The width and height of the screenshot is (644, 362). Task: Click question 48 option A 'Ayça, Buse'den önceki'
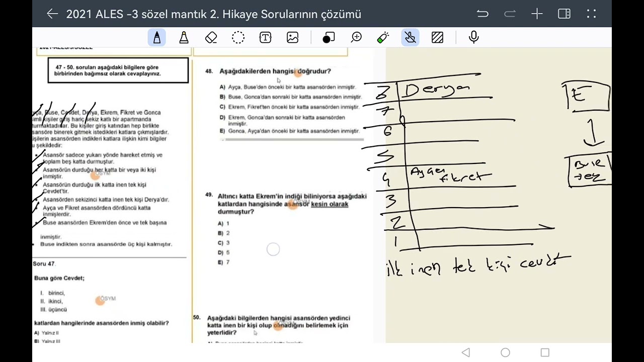(x=288, y=87)
